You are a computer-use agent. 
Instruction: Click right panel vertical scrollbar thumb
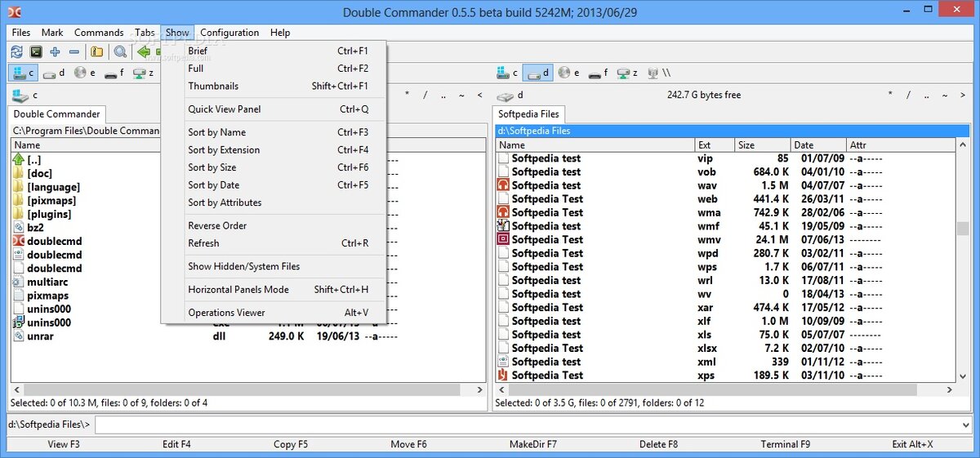pos(963,228)
